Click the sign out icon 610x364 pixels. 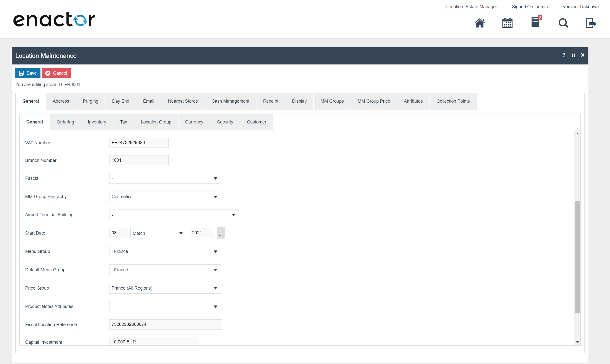(x=591, y=23)
